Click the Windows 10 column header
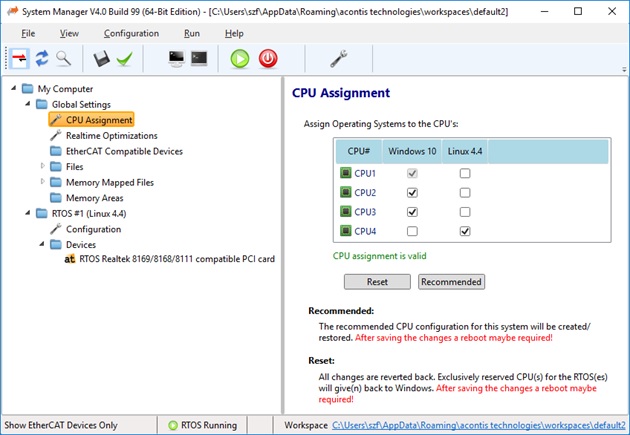 click(412, 151)
